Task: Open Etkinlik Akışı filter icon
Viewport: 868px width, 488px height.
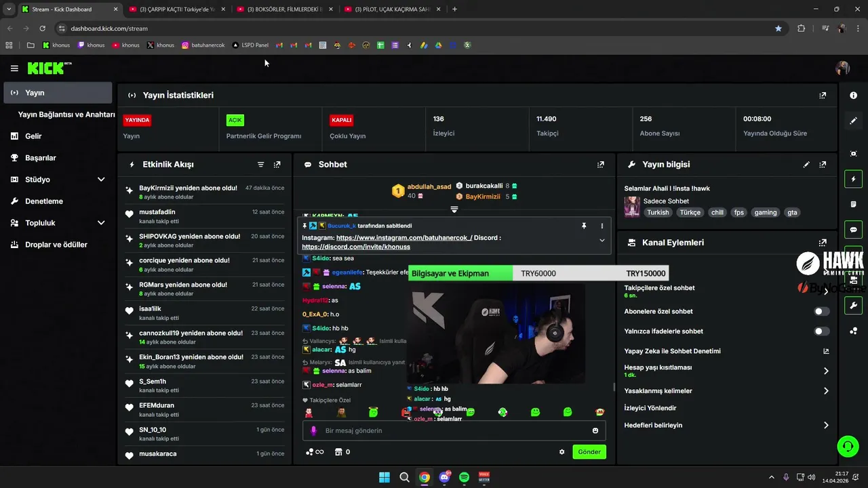Action: click(x=260, y=165)
